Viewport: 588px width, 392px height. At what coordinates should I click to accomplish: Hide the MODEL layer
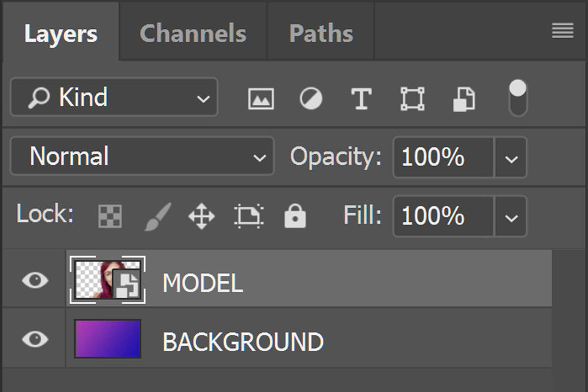coord(35,280)
